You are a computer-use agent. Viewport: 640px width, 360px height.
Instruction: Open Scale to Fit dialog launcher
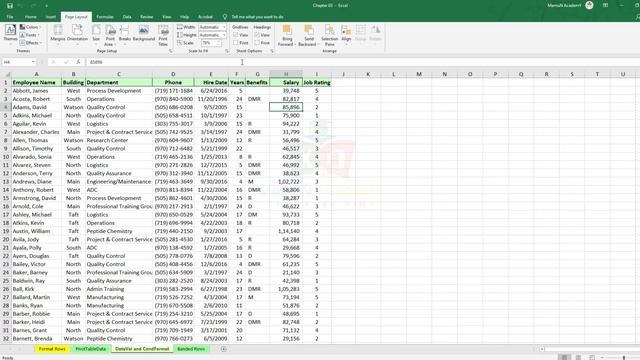[227, 51]
